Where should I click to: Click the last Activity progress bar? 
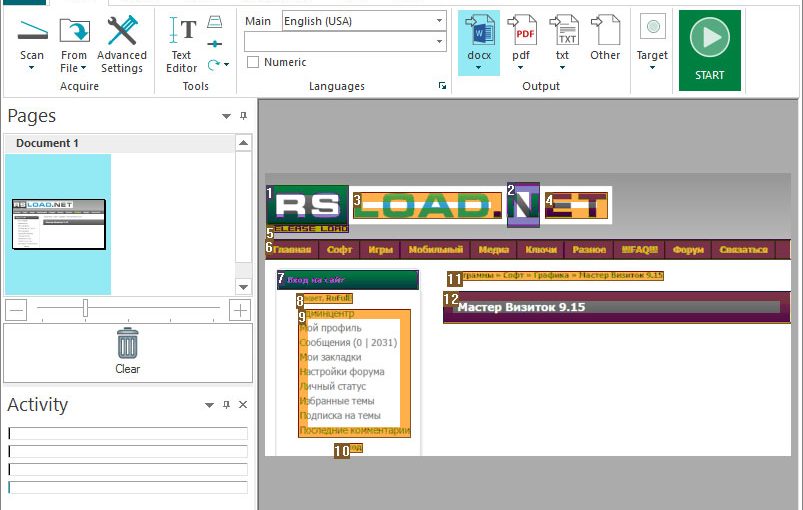tap(128, 487)
